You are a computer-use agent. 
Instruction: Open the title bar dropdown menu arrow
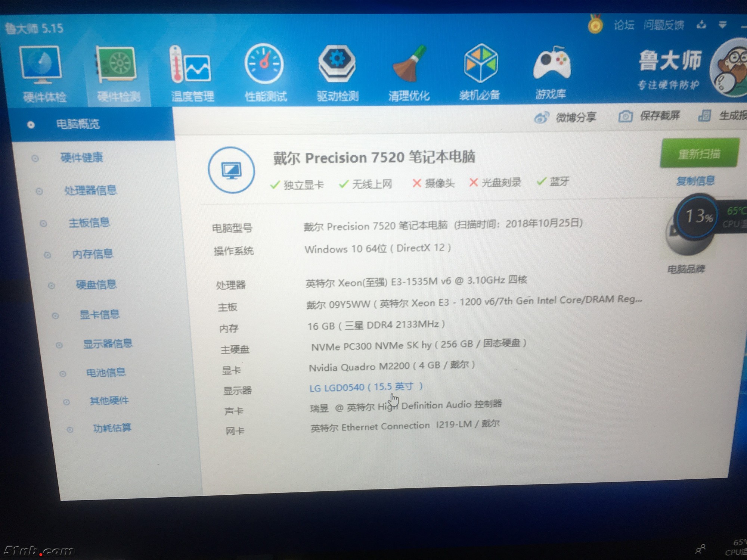tap(723, 25)
